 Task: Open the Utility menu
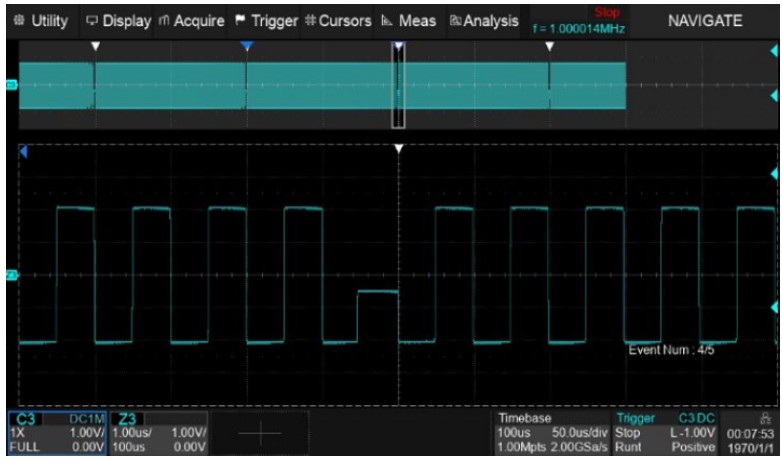[x=40, y=20]
